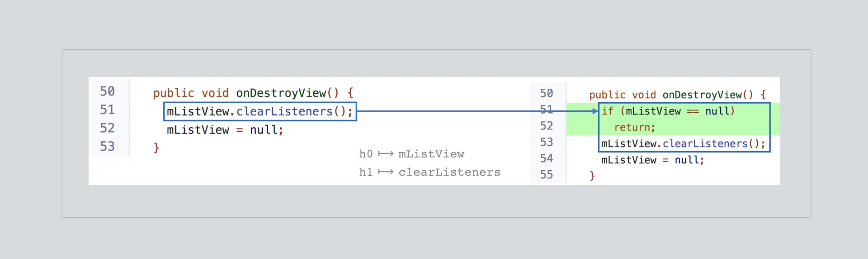Click "mListView = null;" in the left panel
Image resolution: width=868 pixels, height=259 pixels.
225,130
